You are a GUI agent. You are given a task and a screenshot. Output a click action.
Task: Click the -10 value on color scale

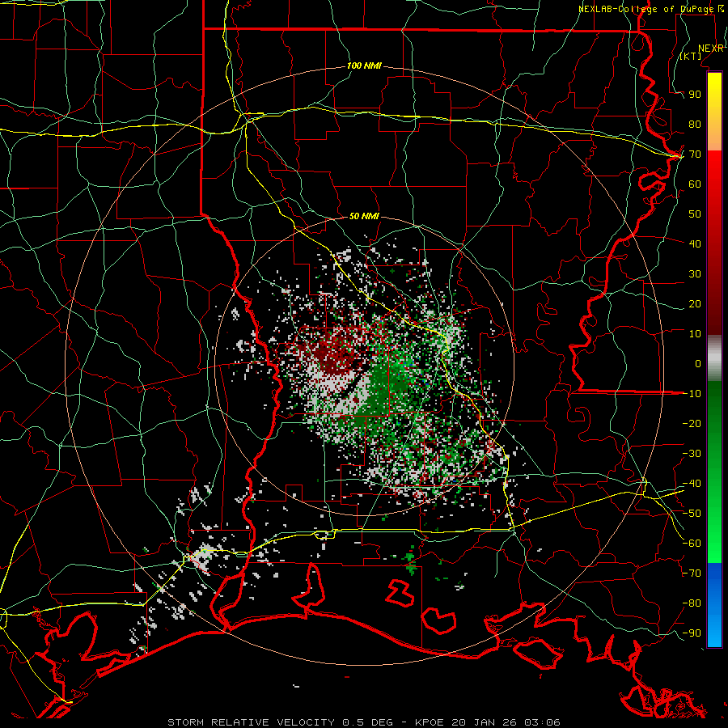(692, 394)
